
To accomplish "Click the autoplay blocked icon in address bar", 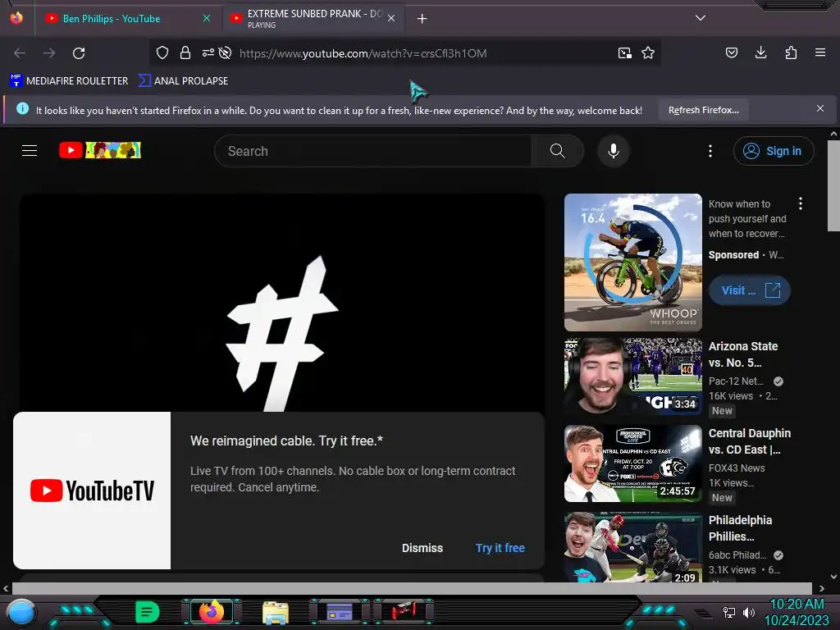I will [226, 52].
